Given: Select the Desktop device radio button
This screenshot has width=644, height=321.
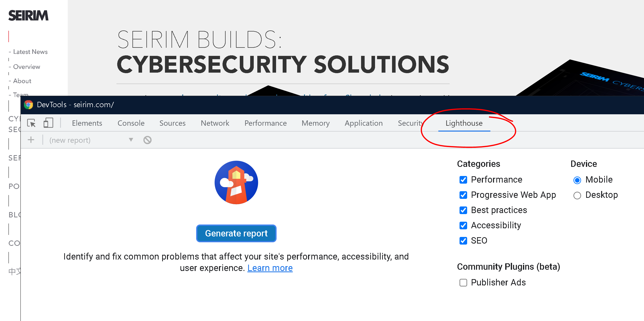Looking at the screenshot, I should pyautogui.click(x=577, y=195).
